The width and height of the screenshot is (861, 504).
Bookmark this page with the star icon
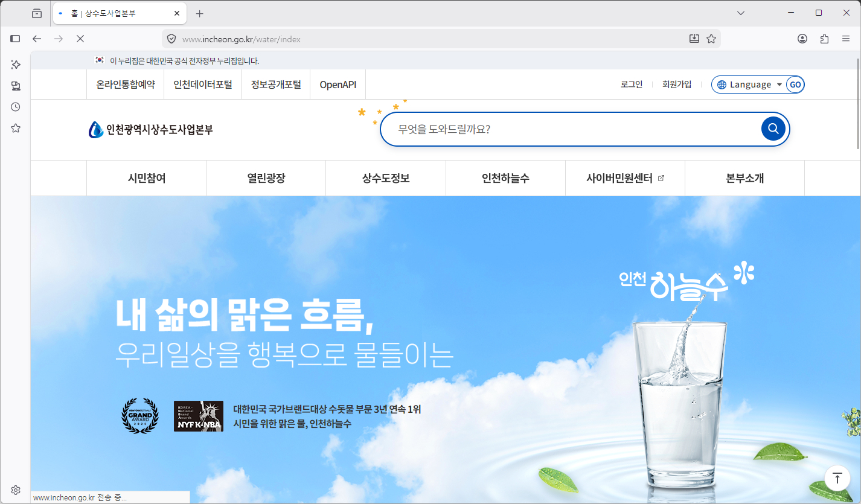tap(711, 39)
